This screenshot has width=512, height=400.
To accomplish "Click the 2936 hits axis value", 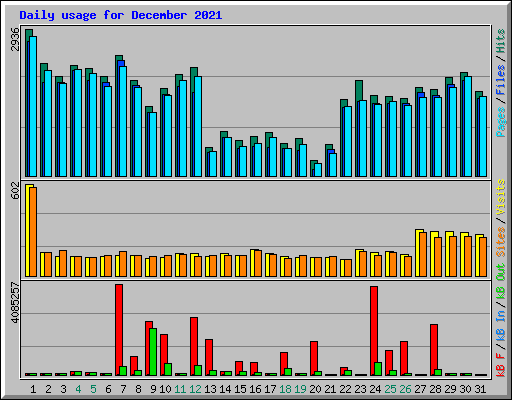I will coord(15,39).
